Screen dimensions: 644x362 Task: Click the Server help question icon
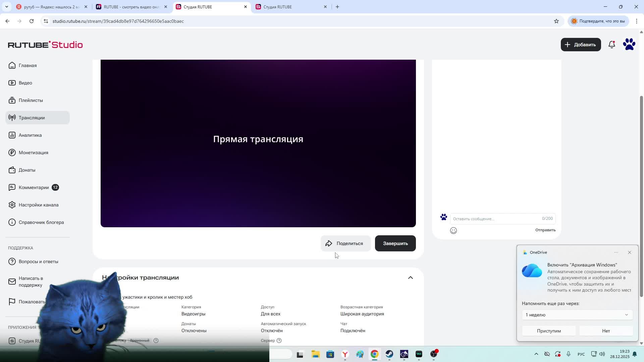[x=279, y=341]
